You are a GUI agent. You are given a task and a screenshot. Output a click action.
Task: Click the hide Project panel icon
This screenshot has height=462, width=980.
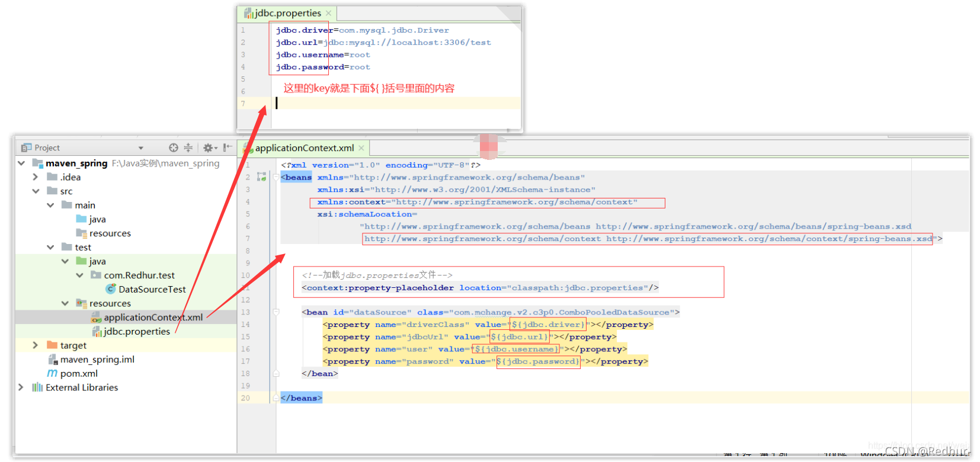pos(227,147)
